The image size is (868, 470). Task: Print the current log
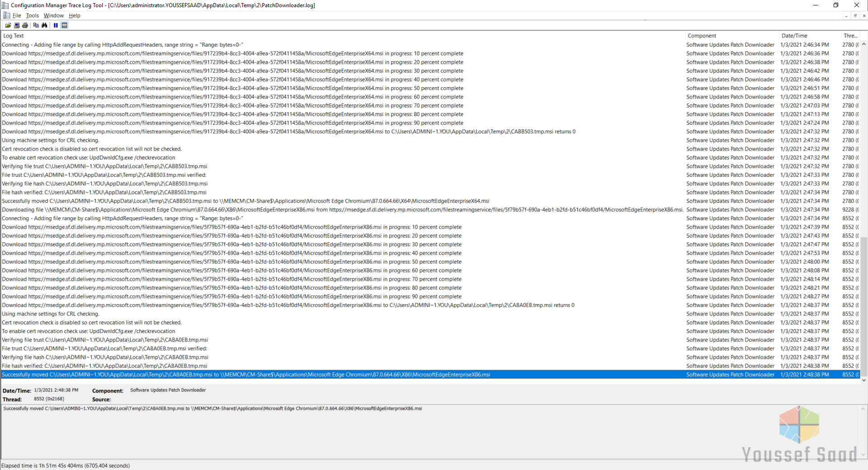click(25, 25)
